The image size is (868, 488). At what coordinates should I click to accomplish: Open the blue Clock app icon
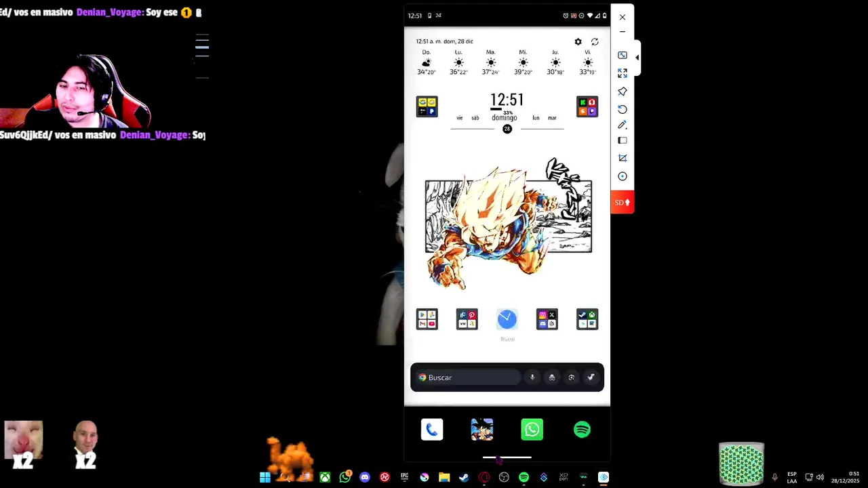[507, 319]
